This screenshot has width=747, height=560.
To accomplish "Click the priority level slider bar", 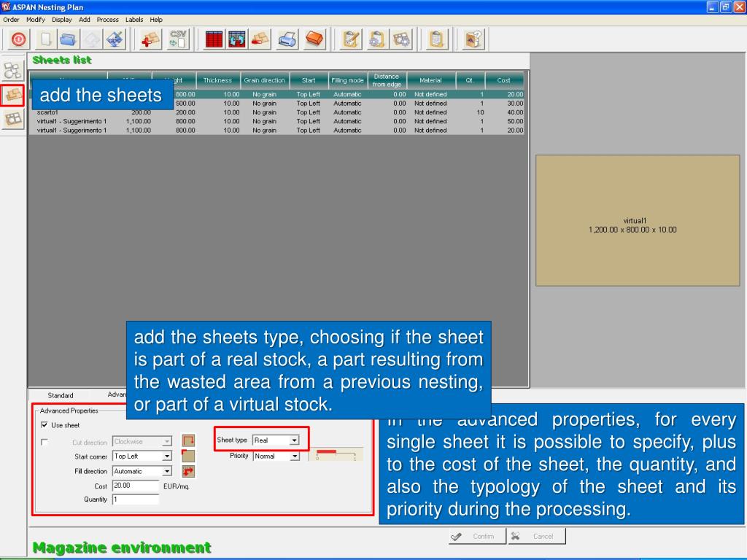I will [x=336, y=454].
